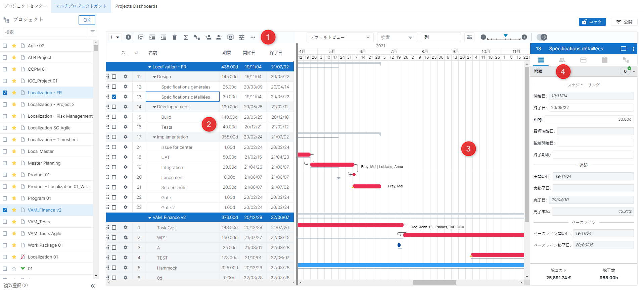Open the comments icon in details header
644x291 pixels.
coord(623,49)
